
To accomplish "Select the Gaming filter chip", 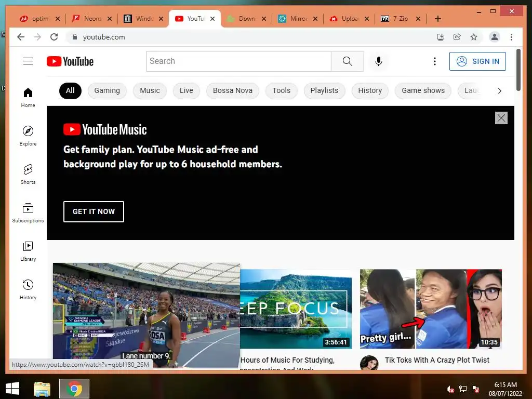I will (107, 90).
